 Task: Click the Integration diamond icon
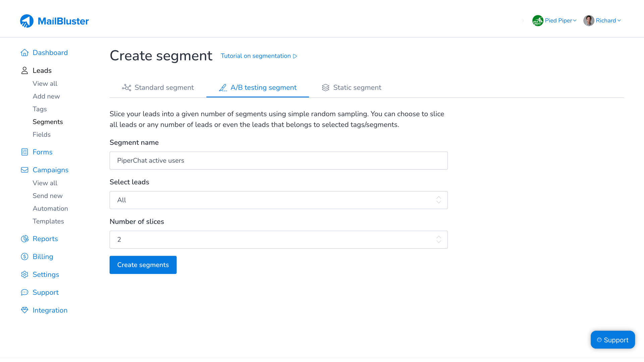24,310
